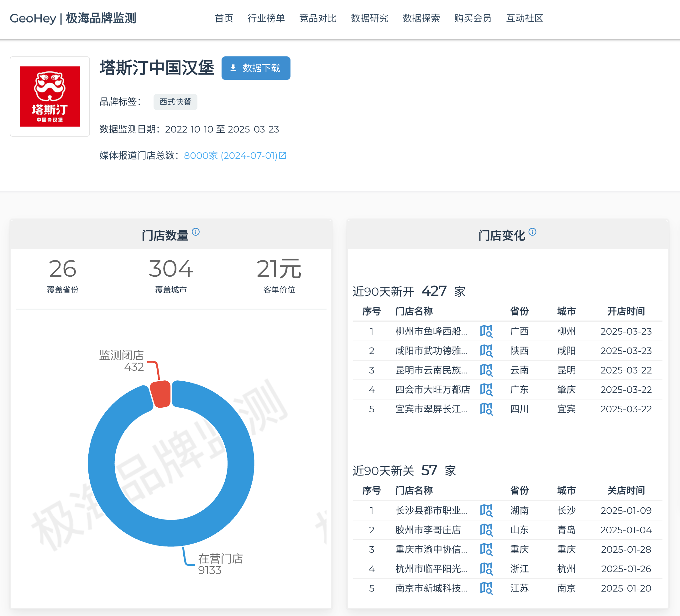Open map icon for 杭州市临平阳光 store

pyautogui.click(x=486, y=569)
